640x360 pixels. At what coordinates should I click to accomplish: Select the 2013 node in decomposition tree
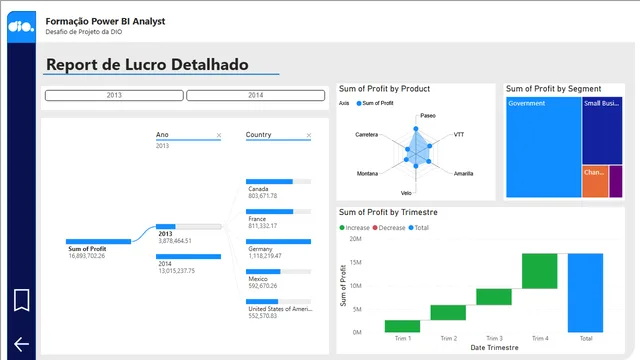[x=189, y=227]
